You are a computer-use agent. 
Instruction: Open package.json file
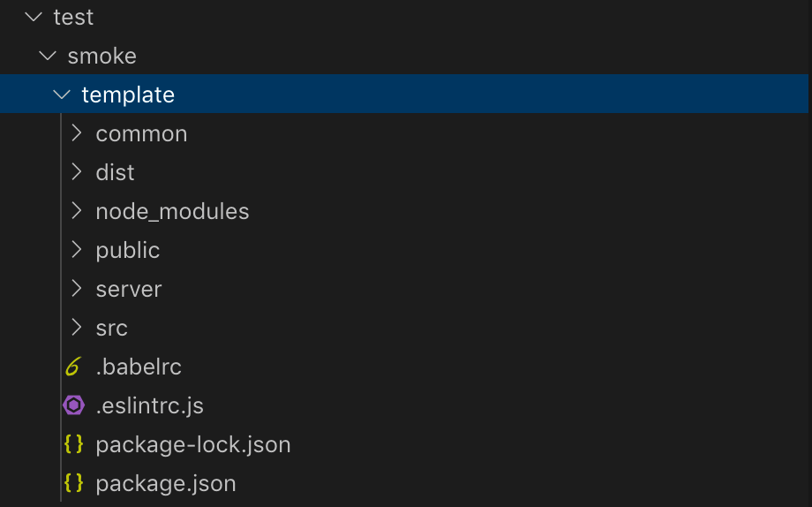[x=166, y=484]
